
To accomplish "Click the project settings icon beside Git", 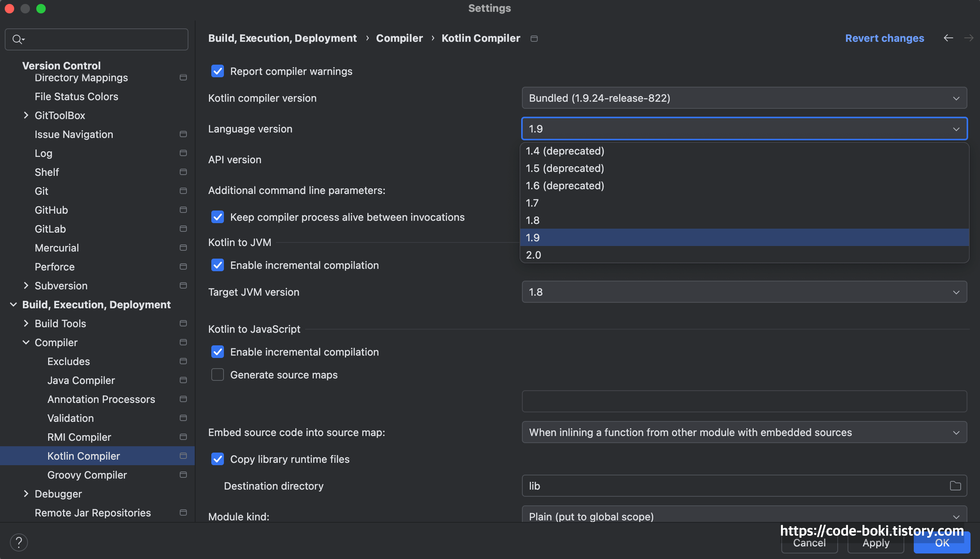I will [183, 191].
